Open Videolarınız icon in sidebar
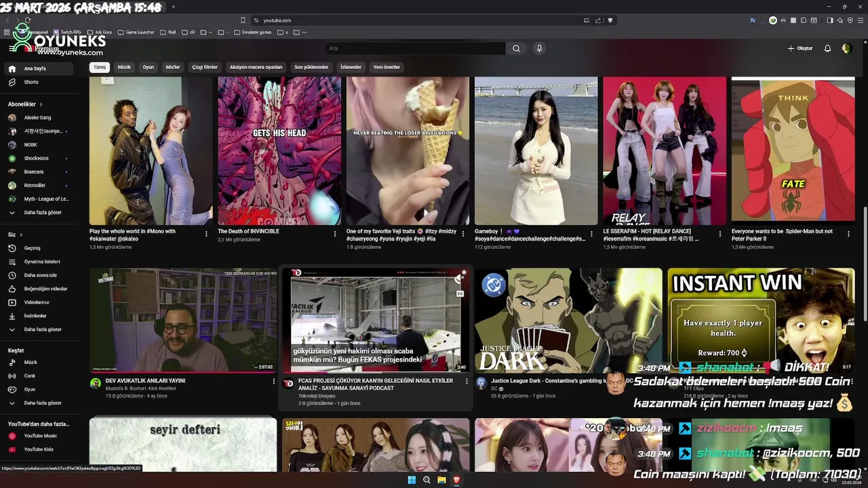 click(12, 302)
